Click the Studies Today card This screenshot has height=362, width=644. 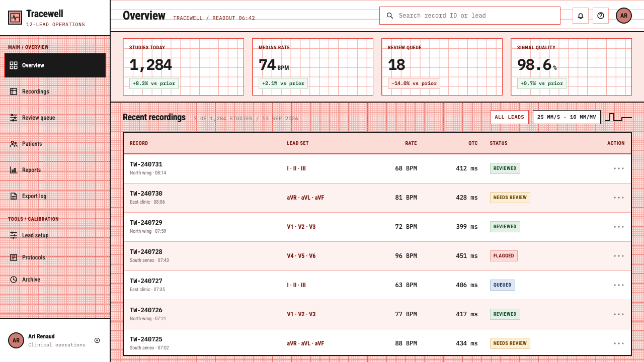[x=183, y=67]
